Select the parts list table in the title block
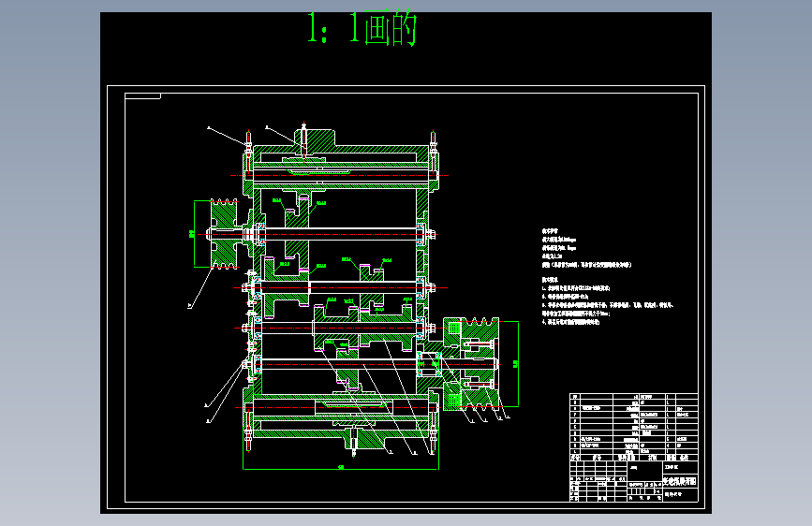 (634, 427)
